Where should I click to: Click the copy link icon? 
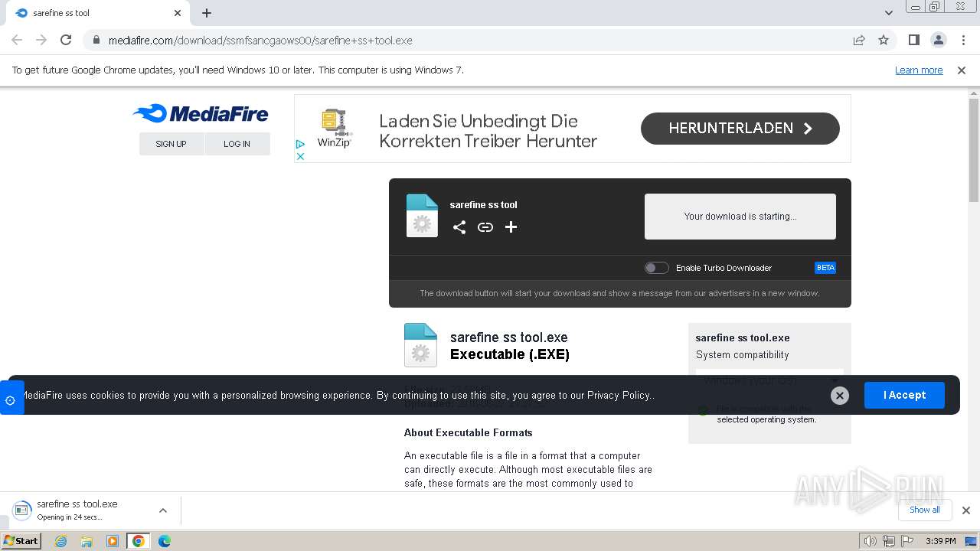tap(485, 227)
